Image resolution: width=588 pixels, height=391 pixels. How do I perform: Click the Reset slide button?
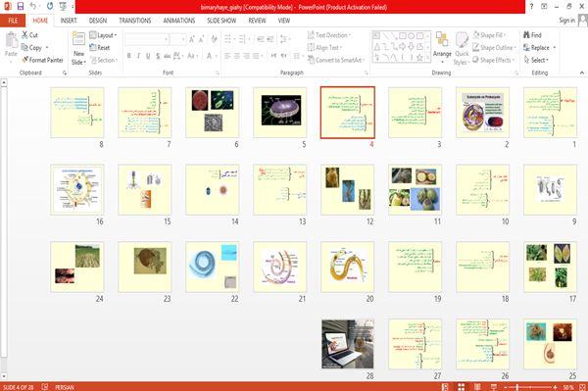pyautogui.click(x=100, y=48)
